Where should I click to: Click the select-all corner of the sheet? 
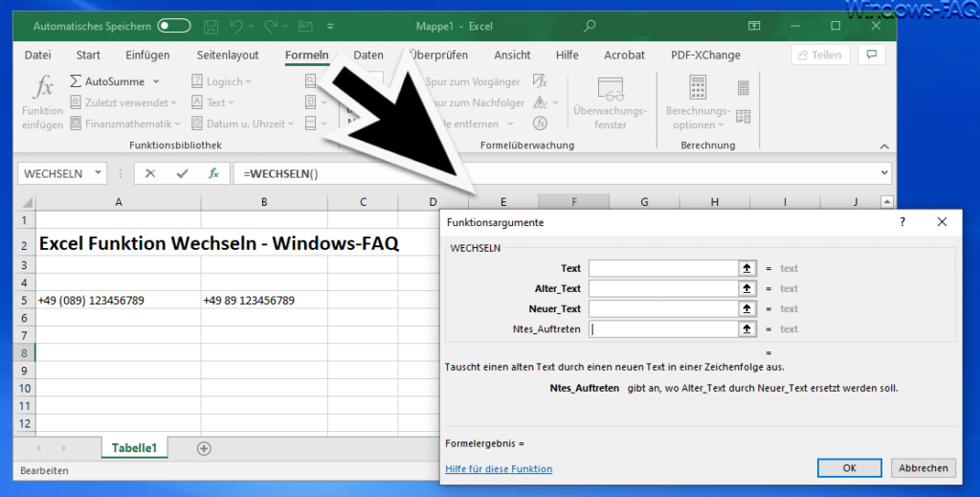point(26,202)
